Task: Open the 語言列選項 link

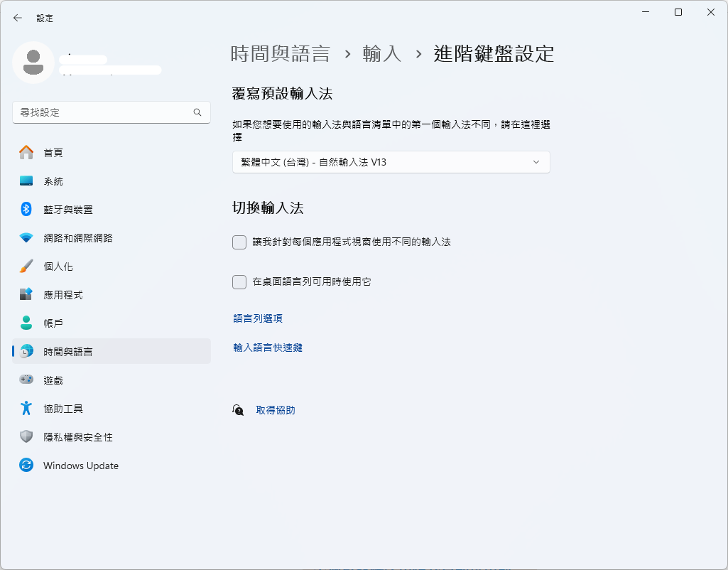Action: pyautogui.click(x=258, y=318)
